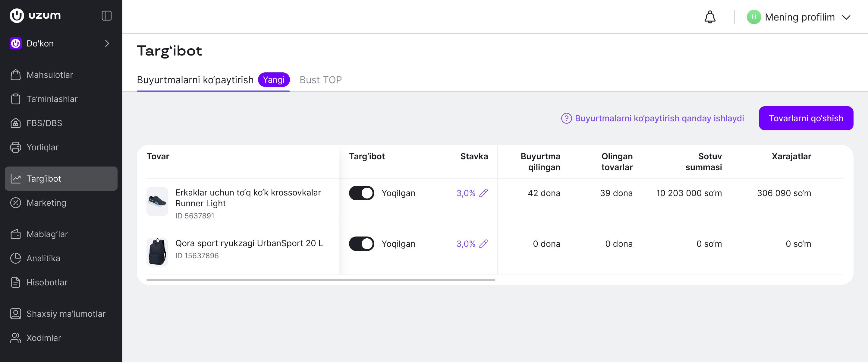Edit stavka pencil for UrbanSport backpack
This screenshot has height=362, width=868.
click(x=483, y=243)
